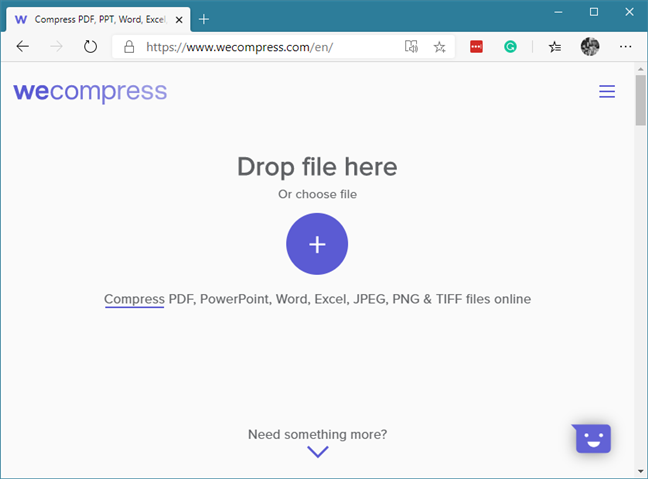Maximize the browser window
This screenshot has height=479, width=648.
pos(593,12)
